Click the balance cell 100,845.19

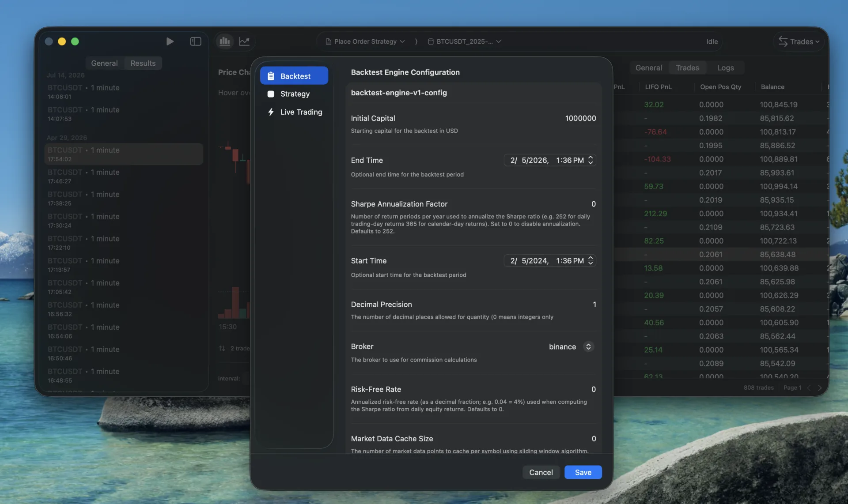click(778, 105)
